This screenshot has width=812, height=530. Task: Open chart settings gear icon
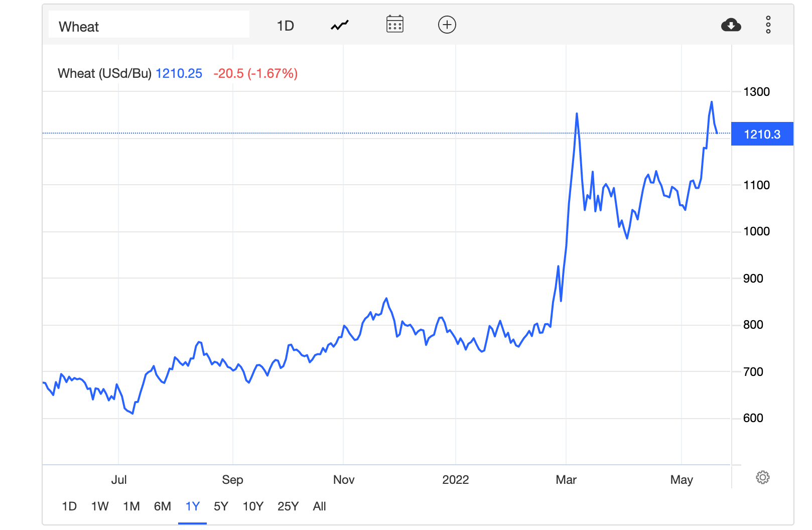click(x=763, y=477)
